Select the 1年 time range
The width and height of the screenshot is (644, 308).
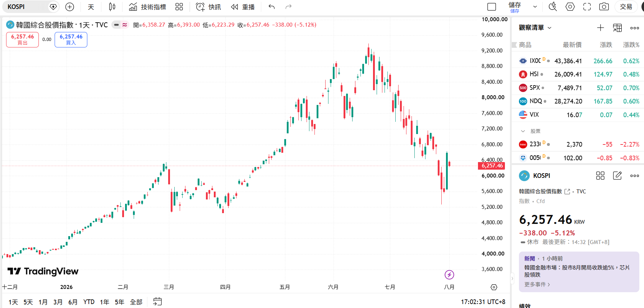pos(105,302)
